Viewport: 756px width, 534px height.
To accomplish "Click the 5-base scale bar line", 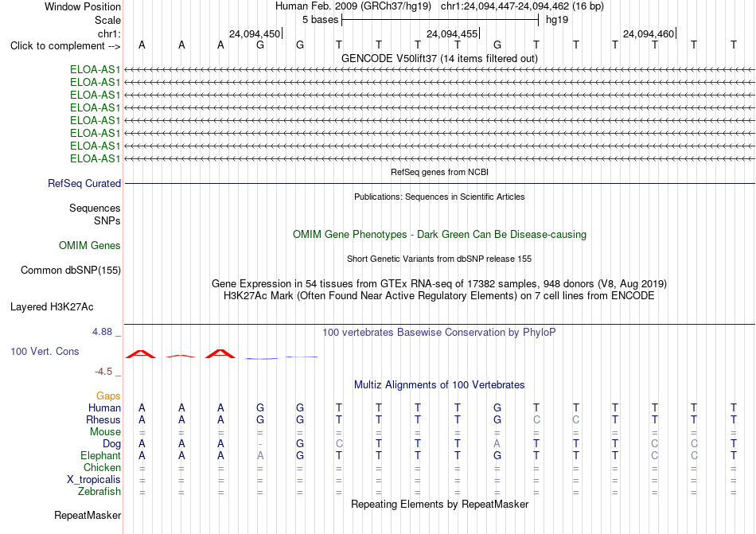I will click(440, 20).
